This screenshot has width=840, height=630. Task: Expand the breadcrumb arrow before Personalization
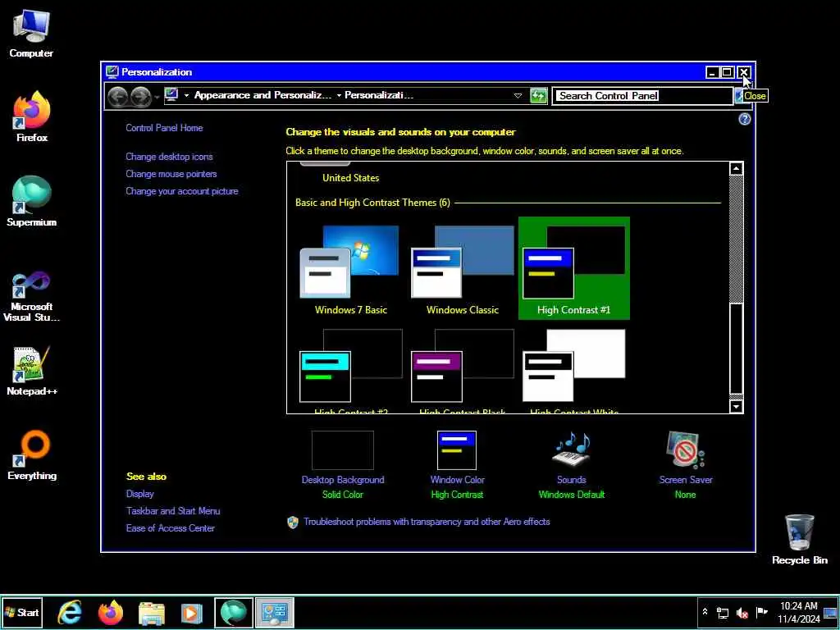coord(339,95)
